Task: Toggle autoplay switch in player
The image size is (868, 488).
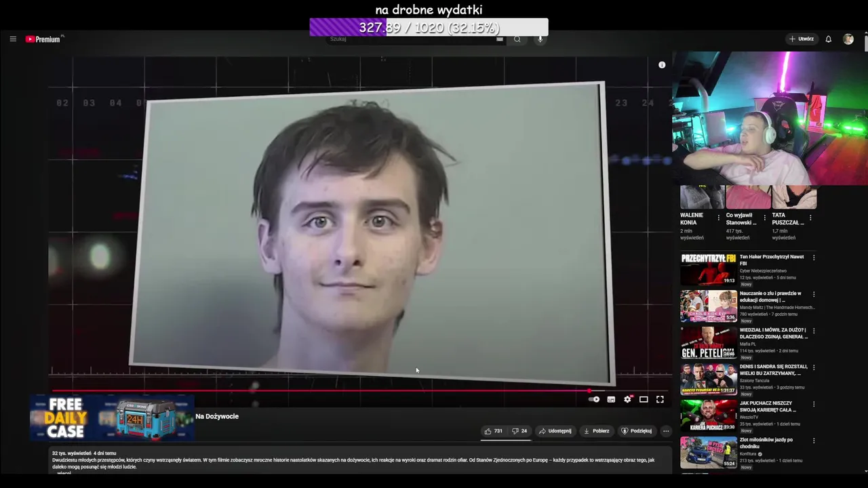Action: pyautogui.click(x=595, y=400)
